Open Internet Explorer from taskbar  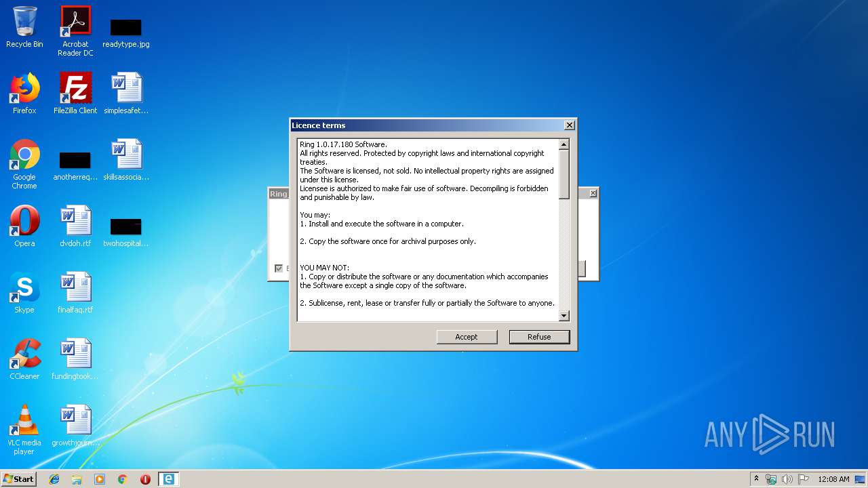(54, 479)
